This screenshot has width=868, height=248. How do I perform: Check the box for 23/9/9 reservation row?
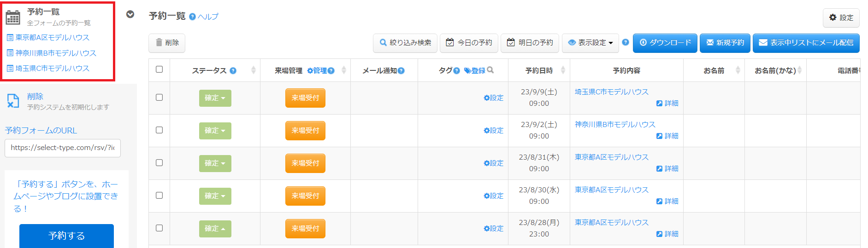(x=159, y=98)
